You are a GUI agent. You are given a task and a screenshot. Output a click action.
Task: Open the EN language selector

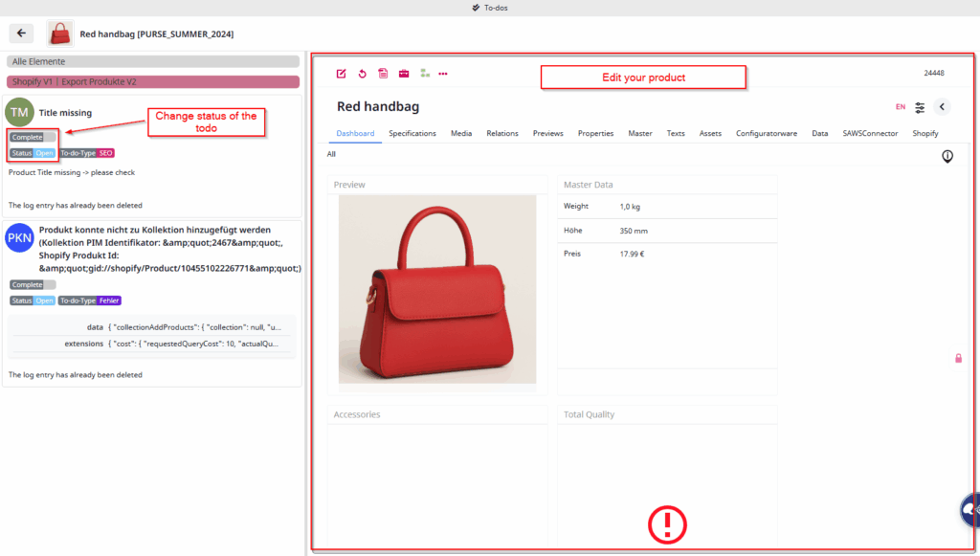pos(901,107)
